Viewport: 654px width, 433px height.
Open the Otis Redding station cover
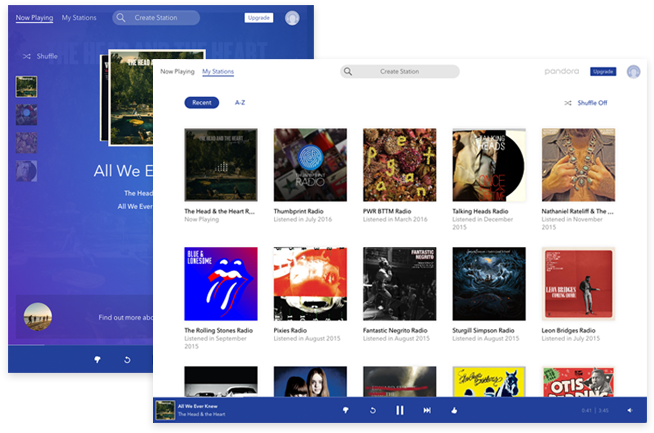coord(578,381)
